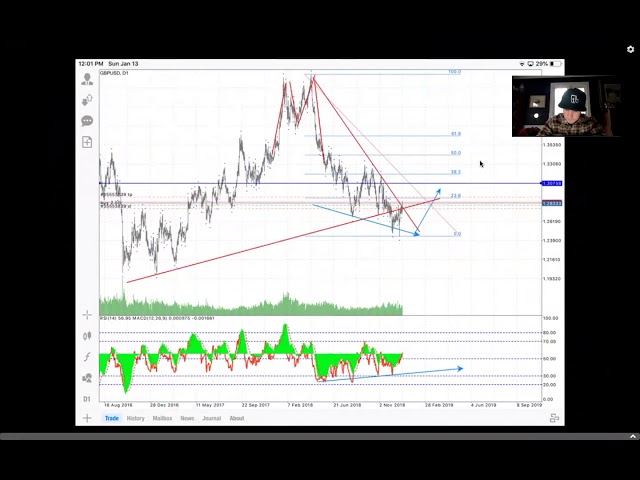This screenshot has height=480, width=640.
Task: Open the indicators function icon
Action: (x=87, y=357)
